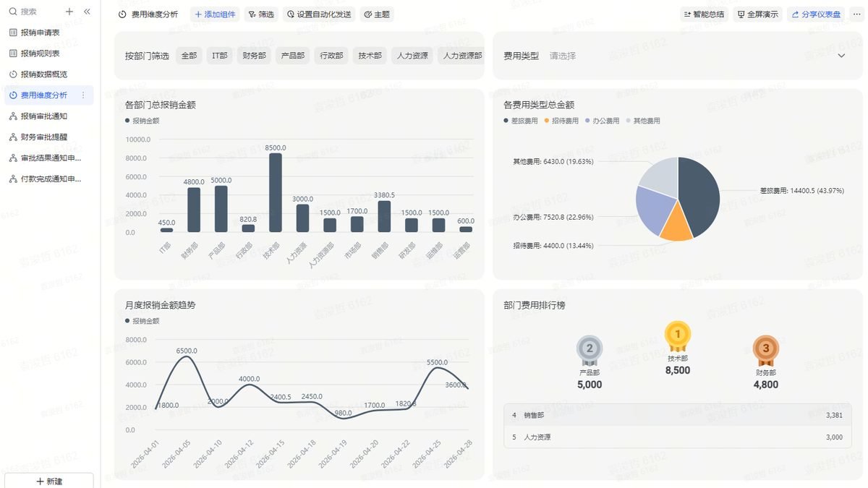
Task: Click the 添加组件 button
Action: click(216, 14)
